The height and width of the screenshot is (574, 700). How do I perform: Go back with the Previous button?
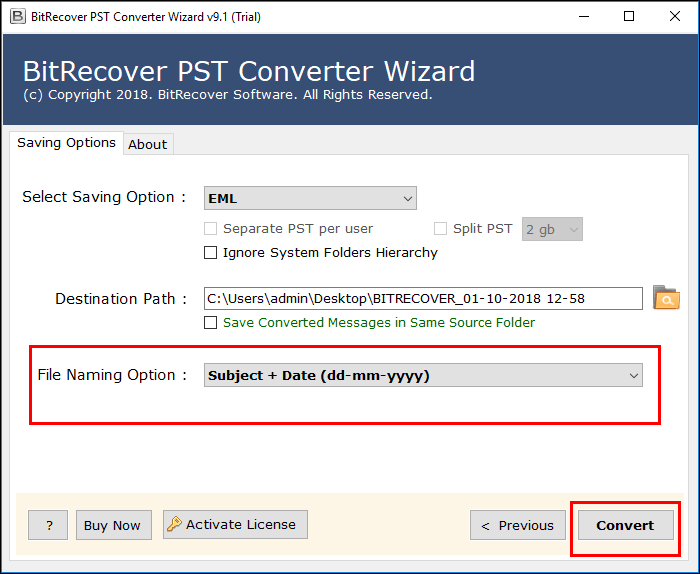[517, 525]
